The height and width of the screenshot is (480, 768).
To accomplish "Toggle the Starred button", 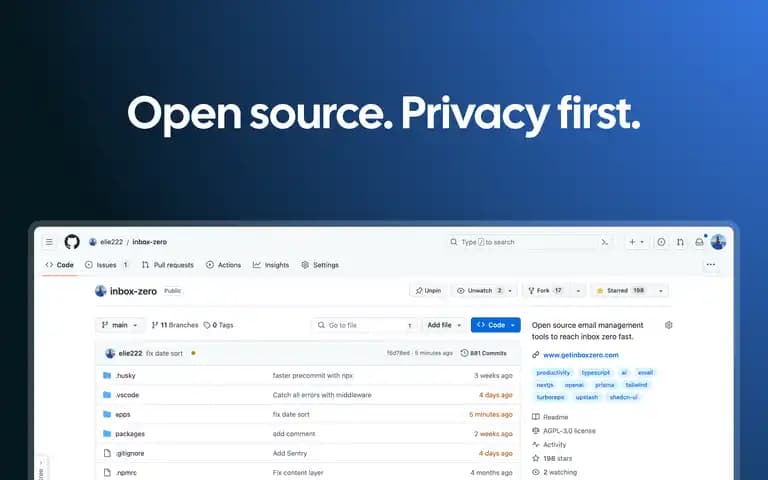I will click(621, 290).
